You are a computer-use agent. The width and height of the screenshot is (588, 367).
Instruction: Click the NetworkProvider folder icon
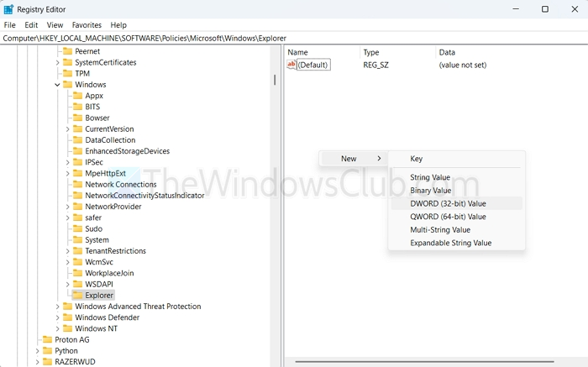pyautogui.click(x=77, y=207)
